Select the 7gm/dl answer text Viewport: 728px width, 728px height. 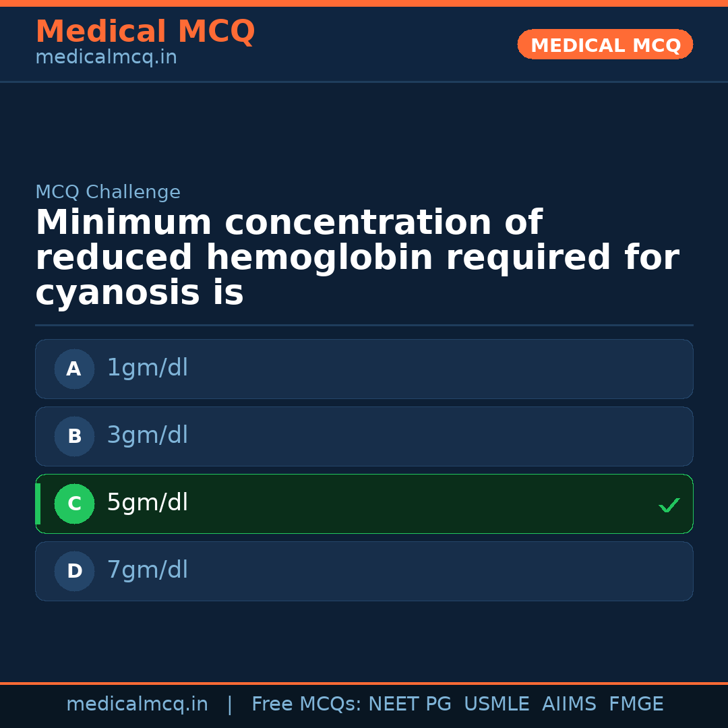click(148, 570)
